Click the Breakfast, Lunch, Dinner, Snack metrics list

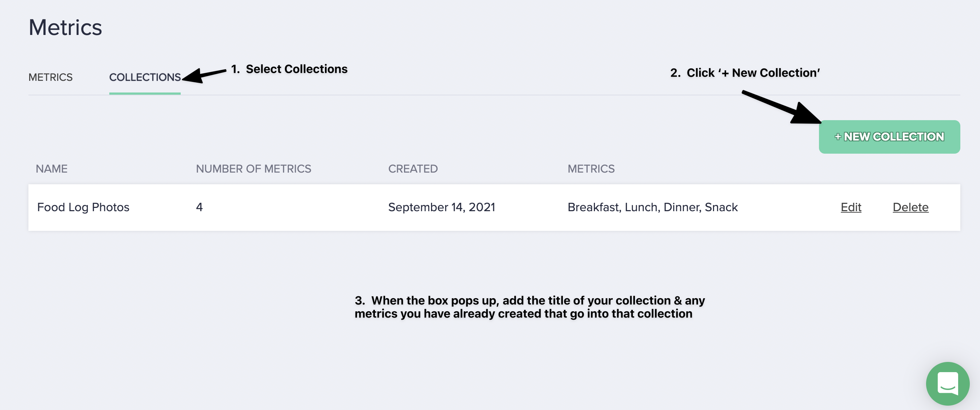pos(652,207)
